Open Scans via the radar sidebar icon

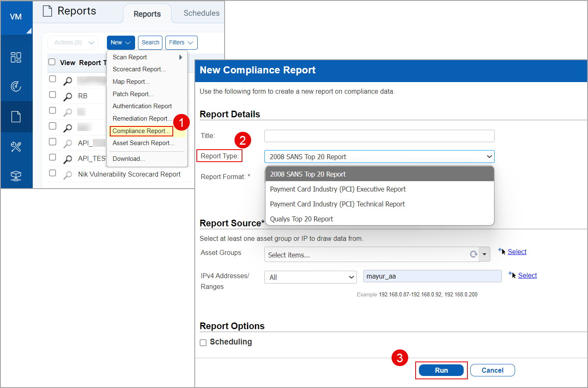click(x=16, y=87)
